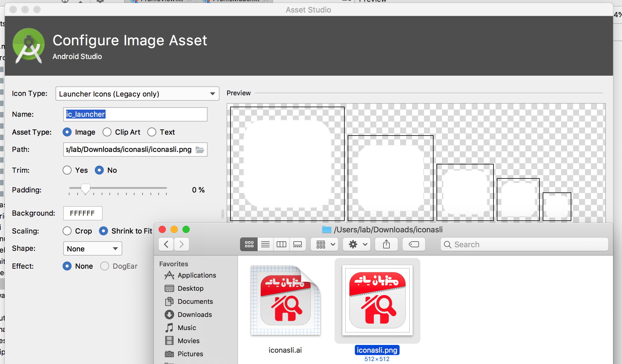The width and height of the screenshot is (622, 364).
Task: Click the browse folder icon in Path field
Action: pyautogui.click(x=200, y=150)
